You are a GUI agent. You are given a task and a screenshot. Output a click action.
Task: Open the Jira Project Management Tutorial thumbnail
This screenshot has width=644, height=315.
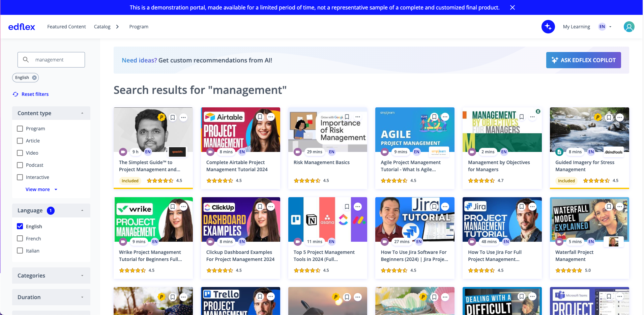[502, 219]
